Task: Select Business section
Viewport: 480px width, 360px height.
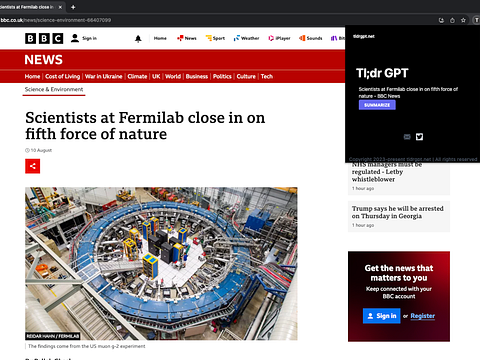Action: coord(197,76)
